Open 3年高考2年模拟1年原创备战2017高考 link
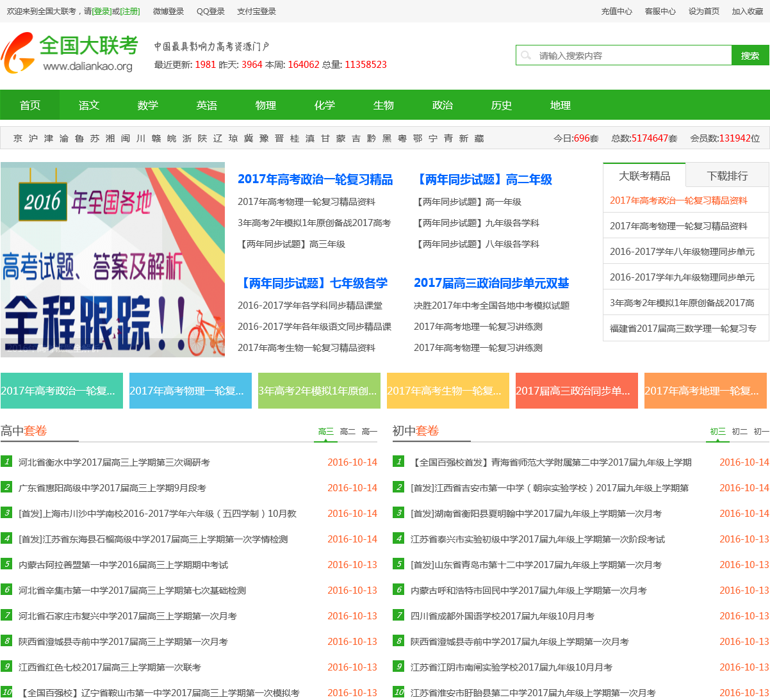This screenshot has width=770, height=700. click(x=314, y=223)
